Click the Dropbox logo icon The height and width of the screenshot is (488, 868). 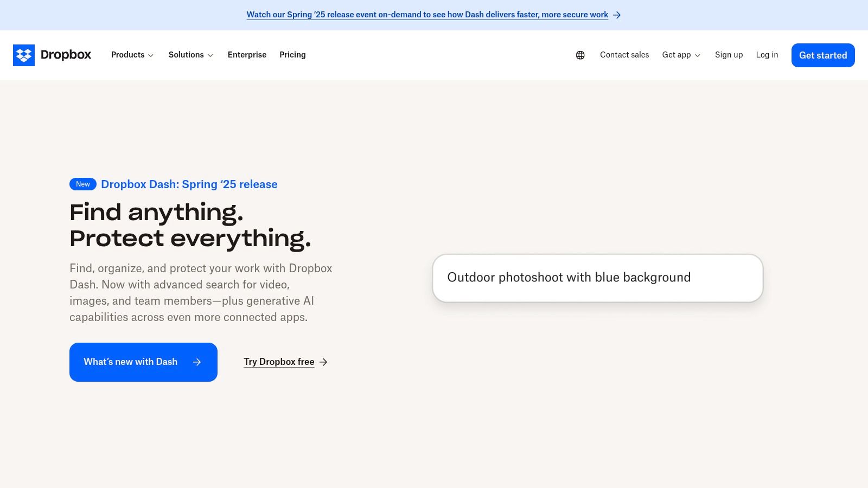click(24, 55)
